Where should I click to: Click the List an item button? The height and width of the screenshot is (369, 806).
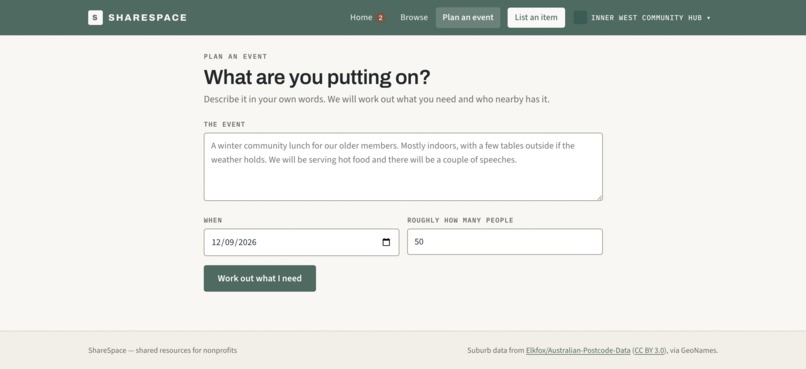[x=536, y=17]
